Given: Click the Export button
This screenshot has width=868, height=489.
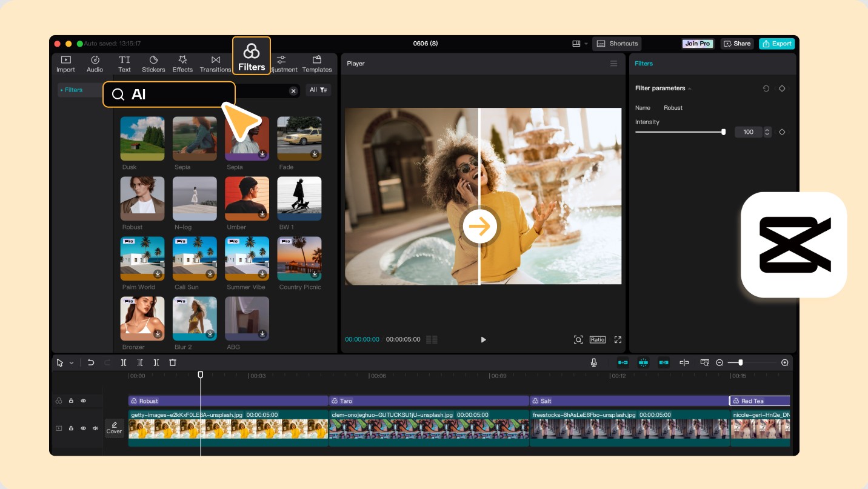Looking at the screenshot, I should click(776, 44).
